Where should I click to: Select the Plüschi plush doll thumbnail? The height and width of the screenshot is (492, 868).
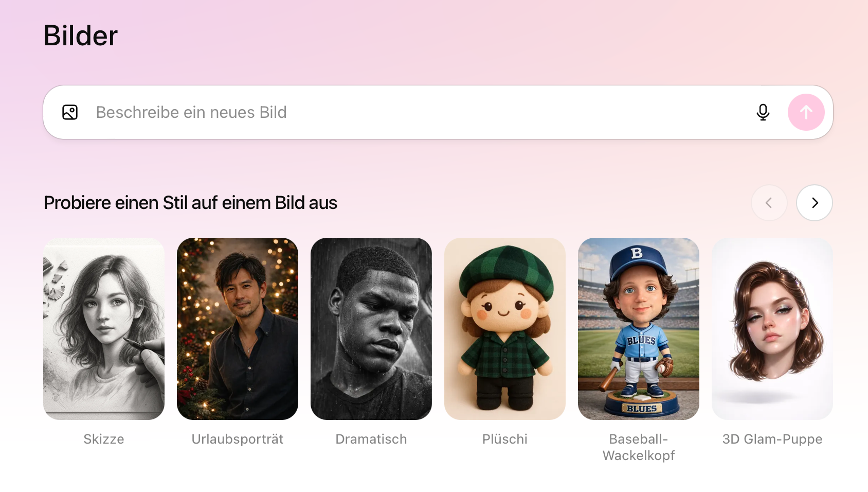(505, 328)
